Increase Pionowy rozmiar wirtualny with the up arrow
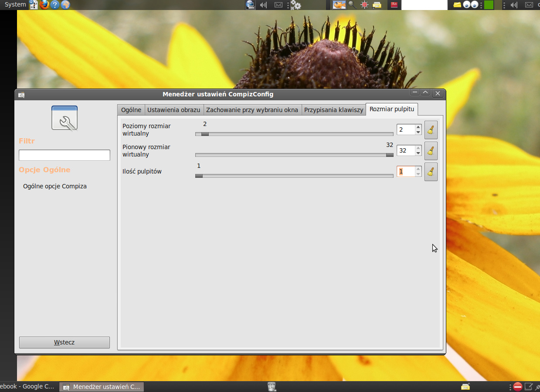Image resolution: width=540 pixels, height=392 pixels. 418,148
